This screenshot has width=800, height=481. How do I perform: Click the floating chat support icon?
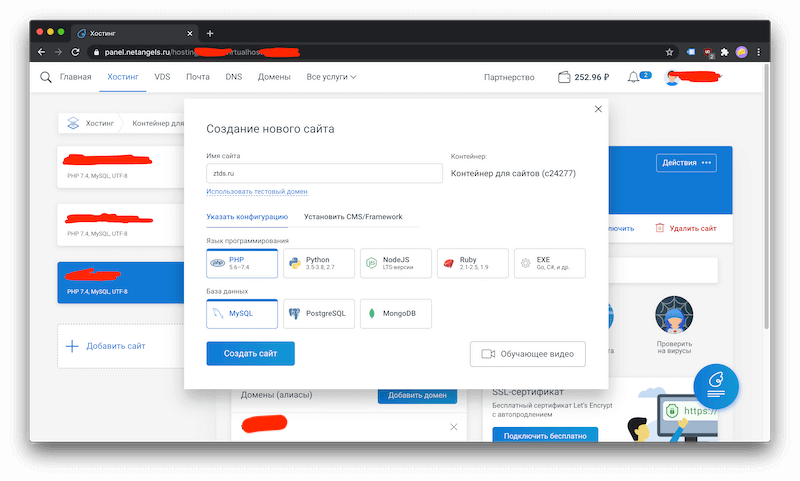pos(715,385)
